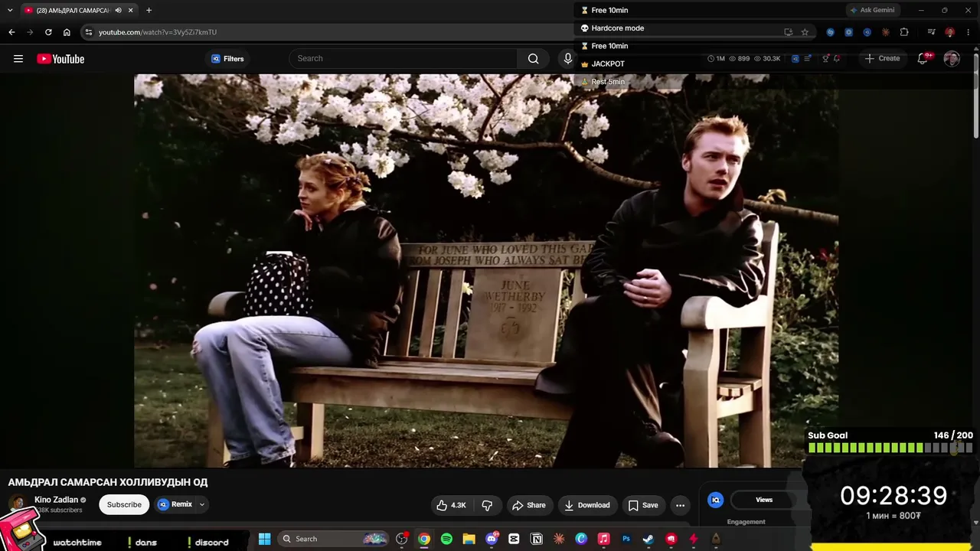Start voice search with the microphone
980x551 pixels.
567,58
